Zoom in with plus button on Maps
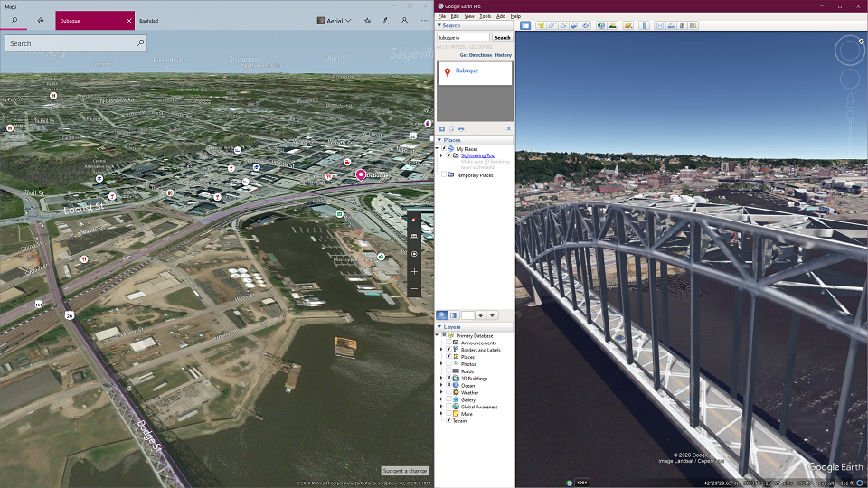 [x=414, y=272]
